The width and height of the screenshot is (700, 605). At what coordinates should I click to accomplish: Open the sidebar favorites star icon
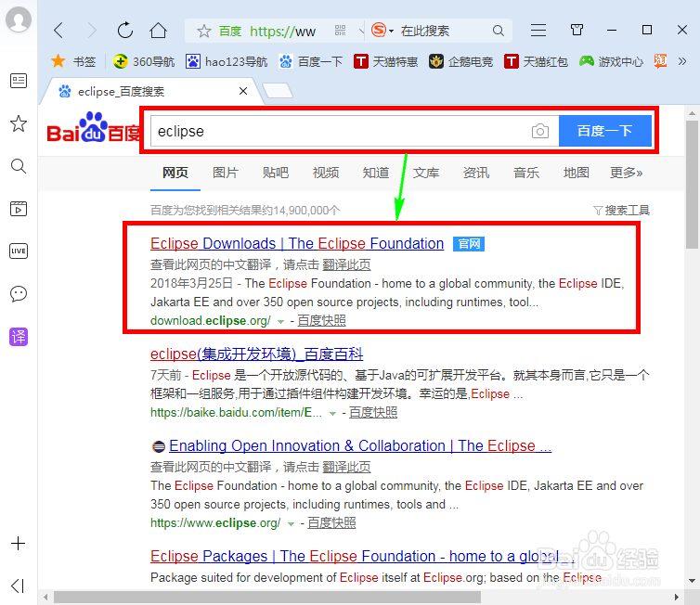19,123
